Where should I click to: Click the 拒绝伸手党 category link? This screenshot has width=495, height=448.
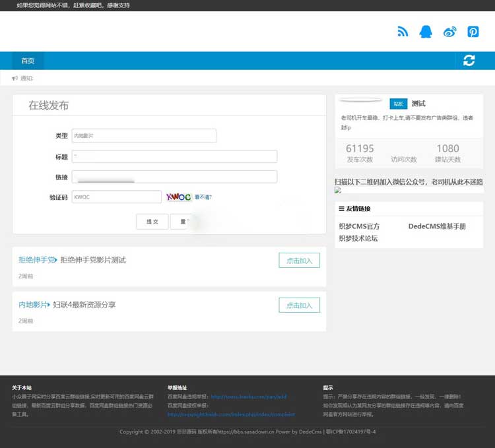tap(36, 260)
